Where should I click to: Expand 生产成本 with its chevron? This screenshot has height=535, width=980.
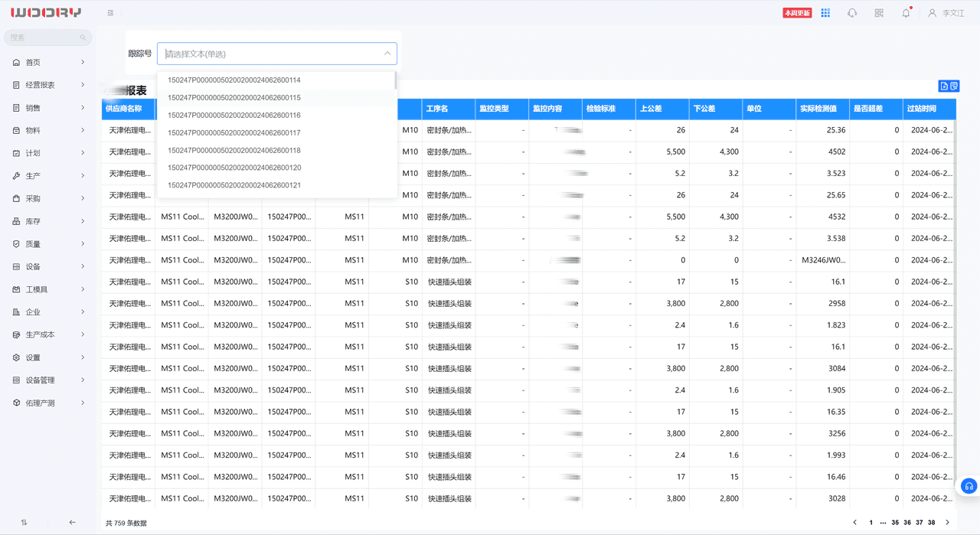(83, 334)
